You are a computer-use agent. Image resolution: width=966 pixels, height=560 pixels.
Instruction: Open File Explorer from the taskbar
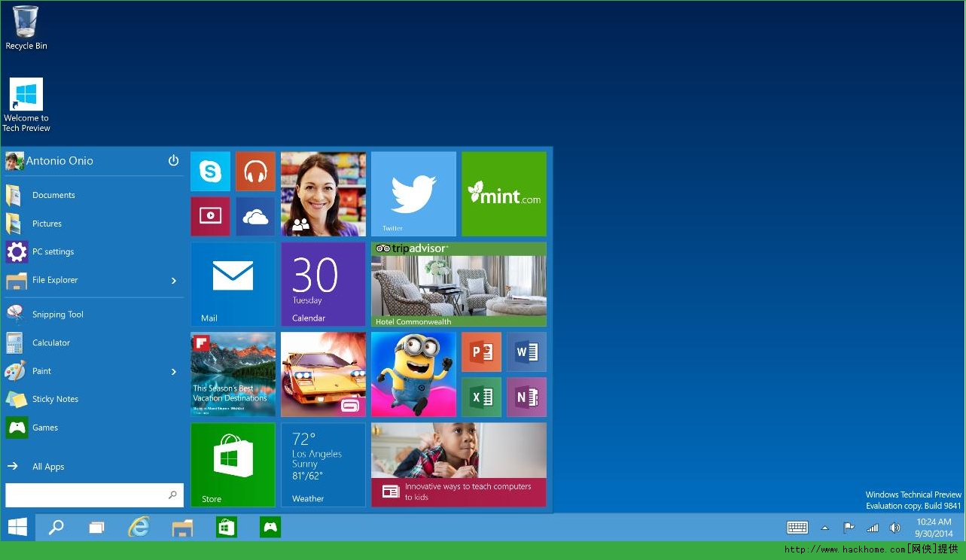tap(183, 527)
